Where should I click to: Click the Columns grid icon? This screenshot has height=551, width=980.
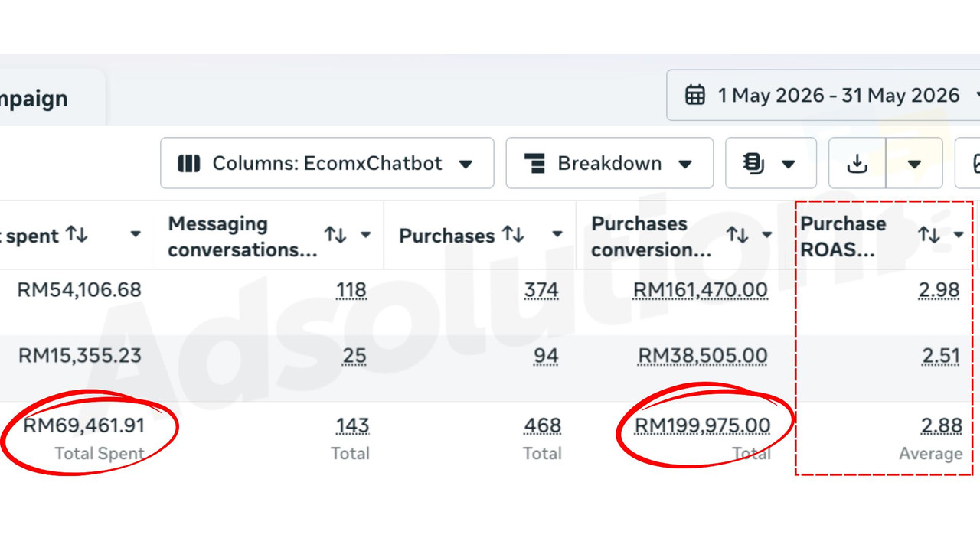(x=188, y=163)
